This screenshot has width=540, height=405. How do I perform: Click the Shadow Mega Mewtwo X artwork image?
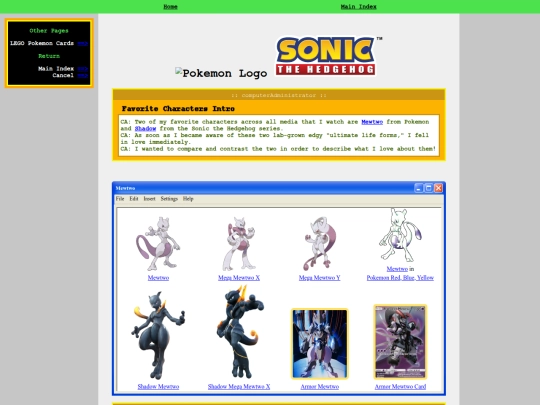tap(239, 332)
